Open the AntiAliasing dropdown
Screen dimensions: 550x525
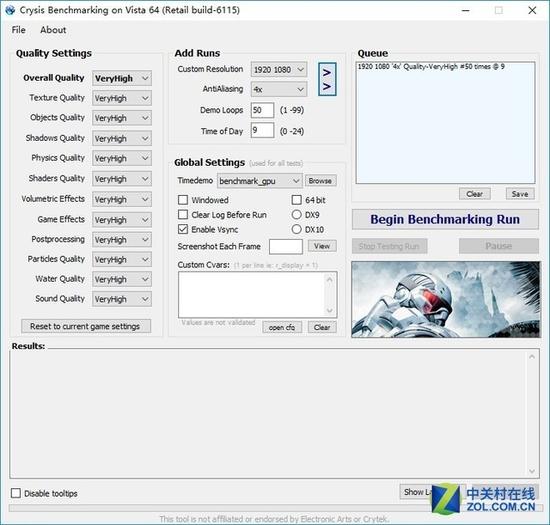pyautogui.click(x=279, y=89)
